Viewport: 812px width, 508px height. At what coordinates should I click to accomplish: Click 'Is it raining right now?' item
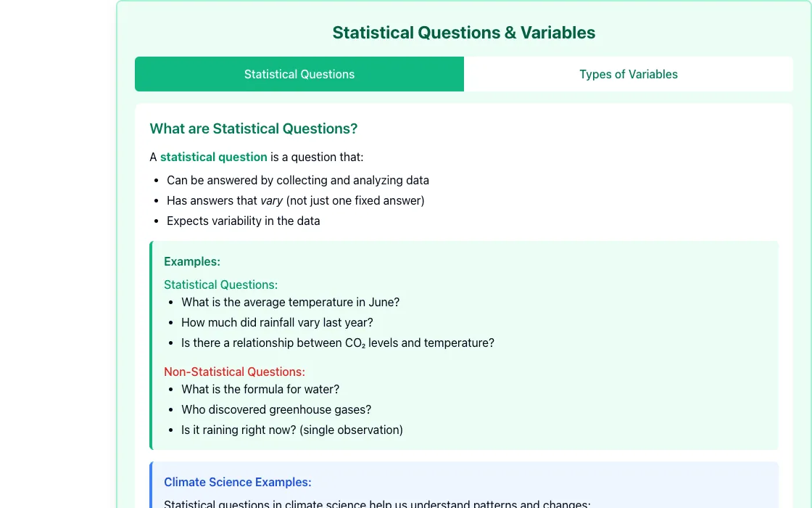(x=292, y=430)
